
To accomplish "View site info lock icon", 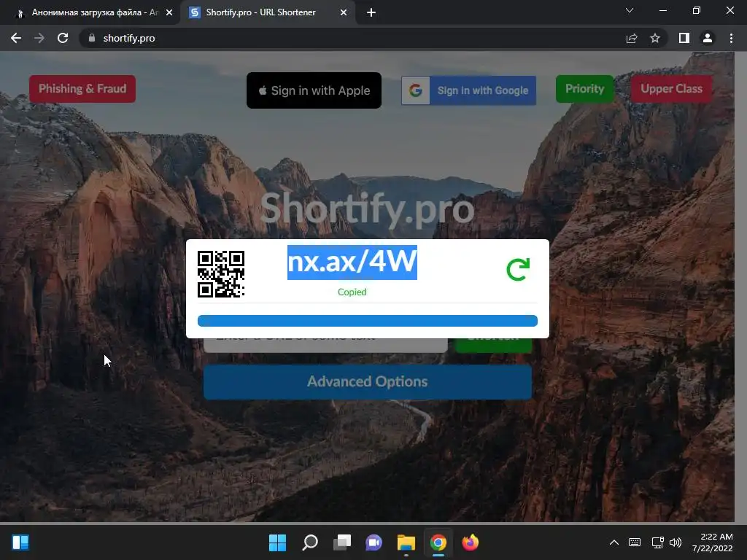I will [92, 38].
